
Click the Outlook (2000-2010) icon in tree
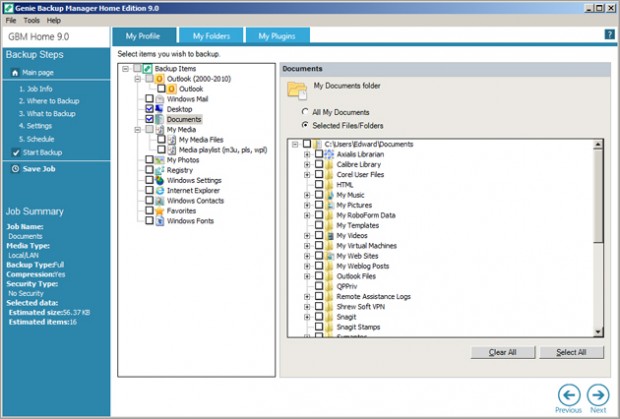(x=159, y=78)
